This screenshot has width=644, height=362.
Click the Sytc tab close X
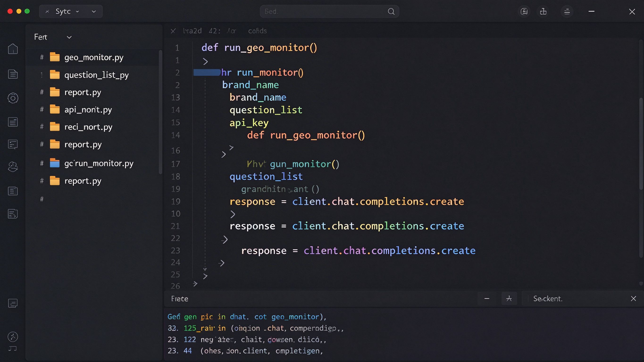pyautogui.click(x=47, y=12)
